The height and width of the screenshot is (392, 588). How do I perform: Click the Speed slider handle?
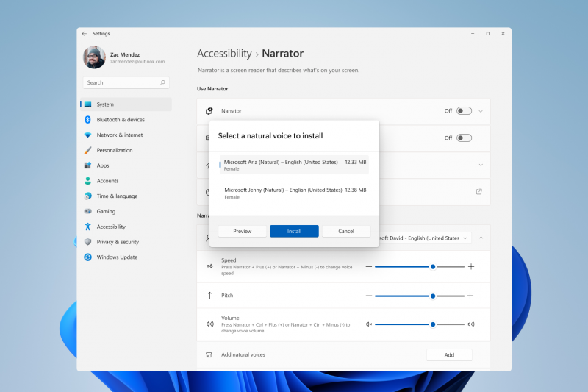point(433,267)
